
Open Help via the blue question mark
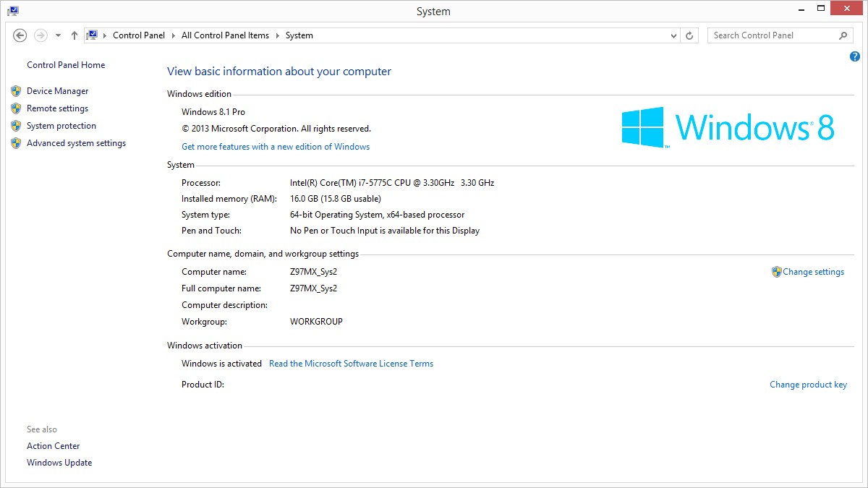click(855, 56)
